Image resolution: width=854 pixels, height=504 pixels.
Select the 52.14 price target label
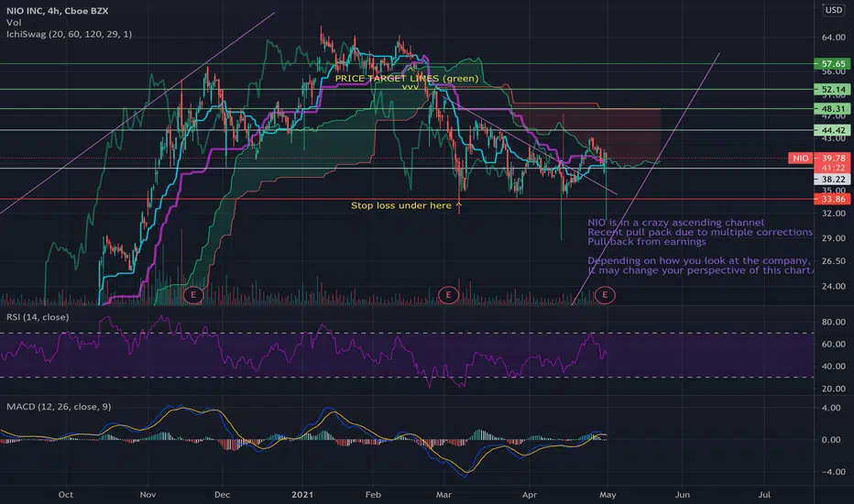832,90
